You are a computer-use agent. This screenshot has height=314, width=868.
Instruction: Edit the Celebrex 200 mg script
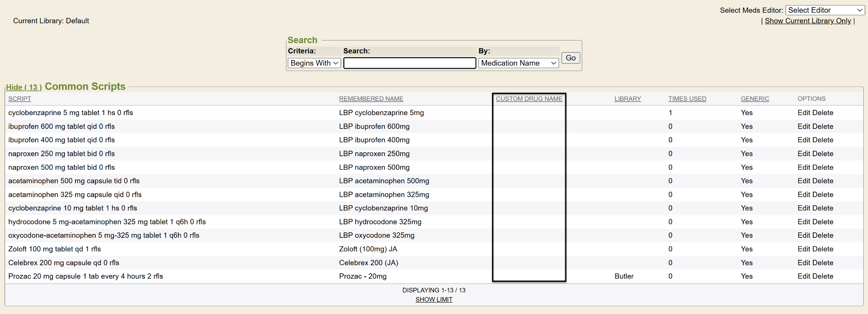click(x=804, y=263)
